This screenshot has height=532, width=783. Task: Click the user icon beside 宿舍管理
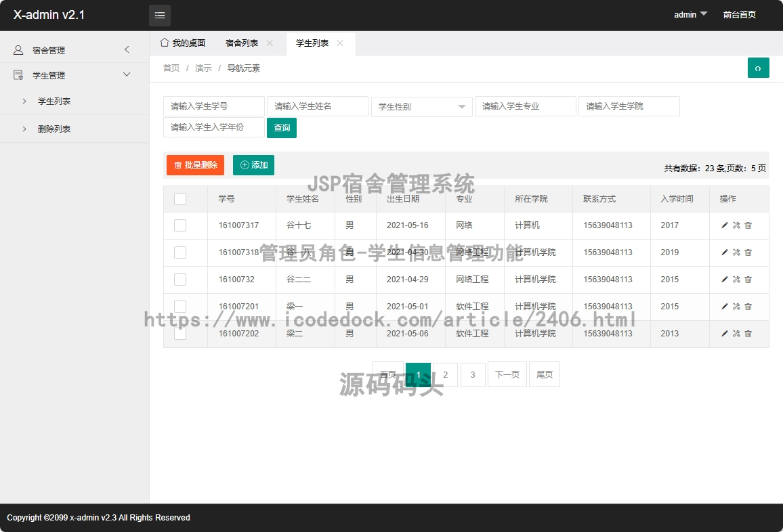click(x=18, y=50)
